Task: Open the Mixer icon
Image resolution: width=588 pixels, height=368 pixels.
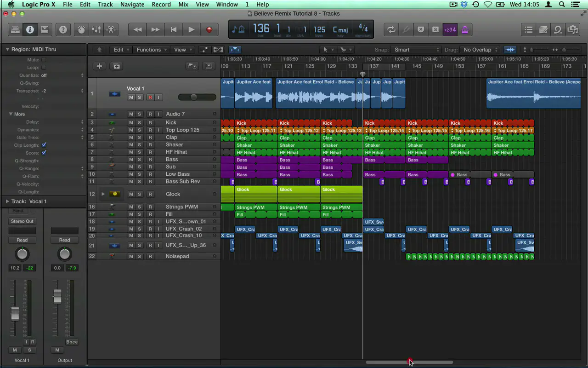Action: pos(96,29)
